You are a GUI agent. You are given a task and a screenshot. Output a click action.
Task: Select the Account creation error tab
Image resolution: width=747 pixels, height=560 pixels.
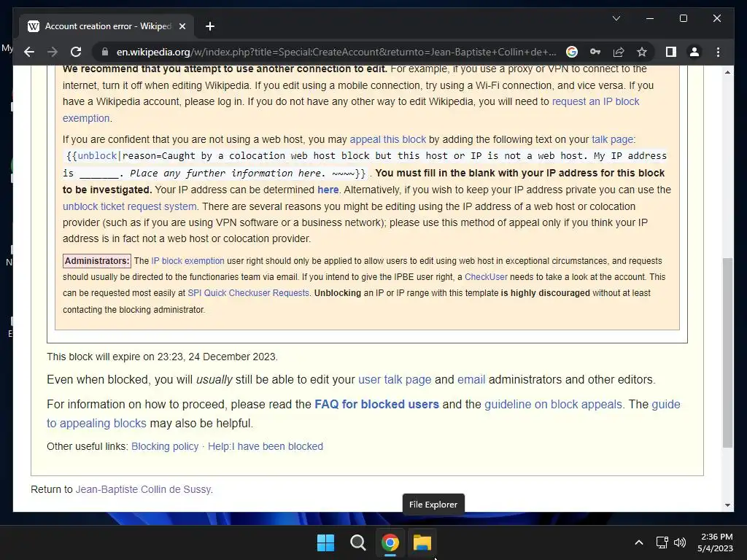click(x=107, y=26)
